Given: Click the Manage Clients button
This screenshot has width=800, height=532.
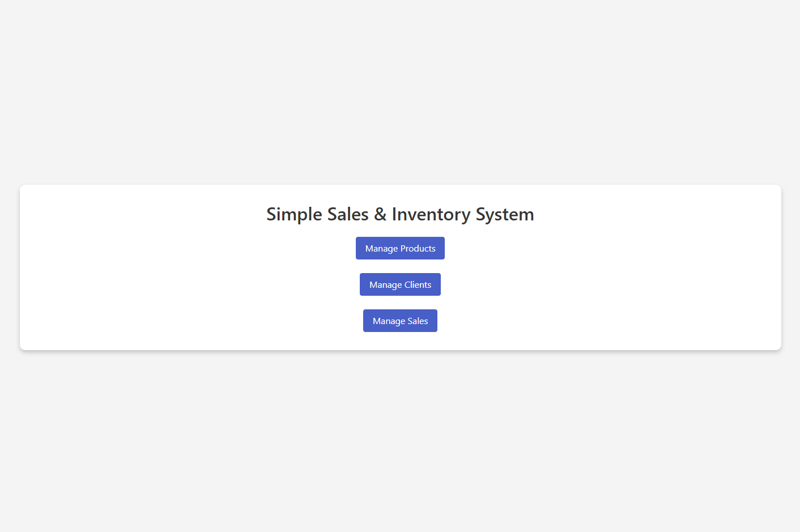Looking at the screenshot, I should point(400,284).
